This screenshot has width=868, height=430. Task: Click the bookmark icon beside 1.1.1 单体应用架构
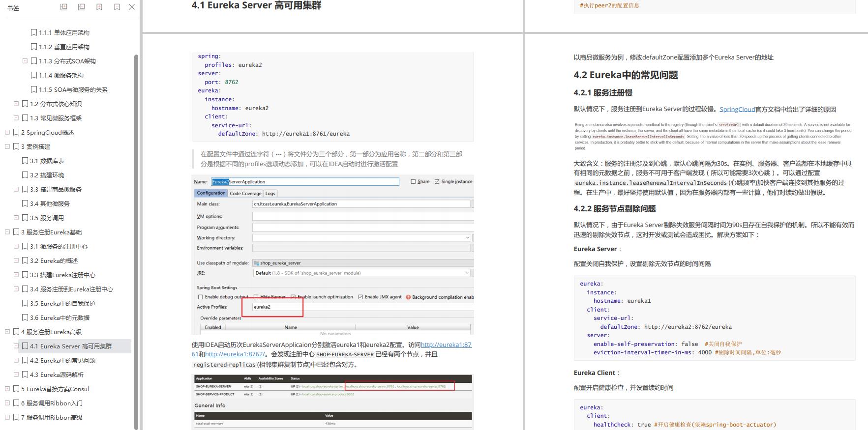34,32
